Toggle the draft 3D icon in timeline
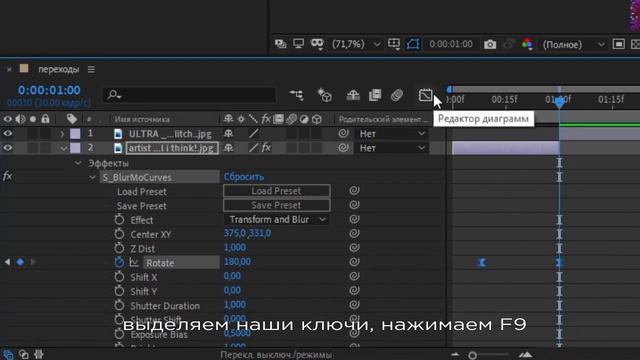640x360 pixels. tap(324, 95)
